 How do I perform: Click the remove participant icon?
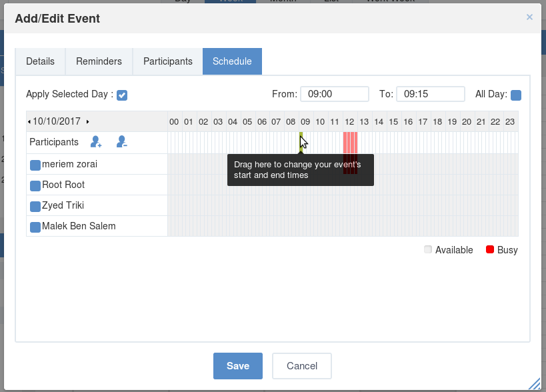tap(121, 142)
